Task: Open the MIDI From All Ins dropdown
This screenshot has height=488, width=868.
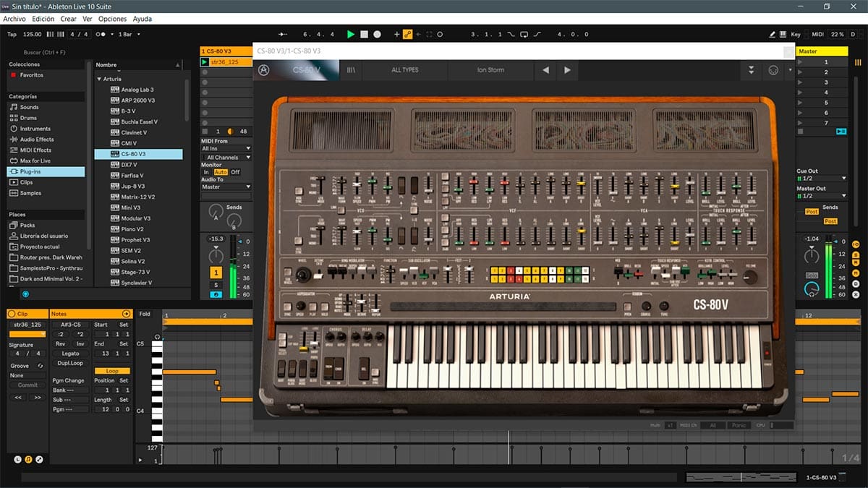Action: 226,149
